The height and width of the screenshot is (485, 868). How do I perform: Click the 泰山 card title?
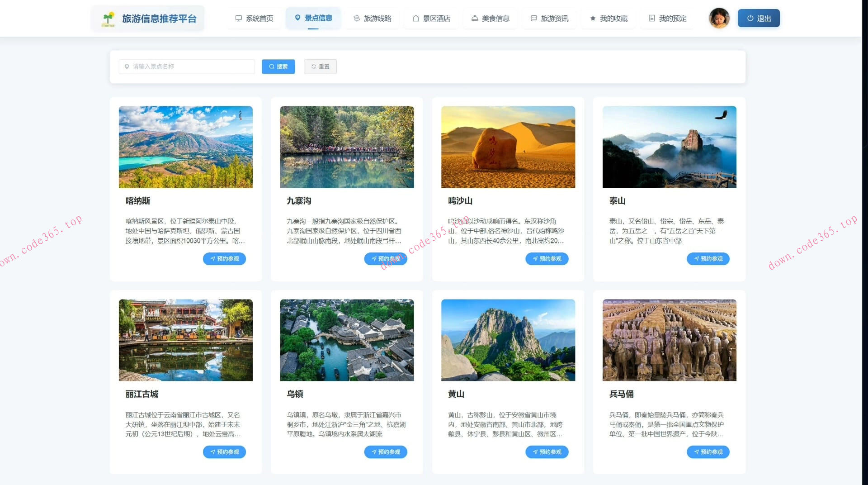tap(618, 201)
